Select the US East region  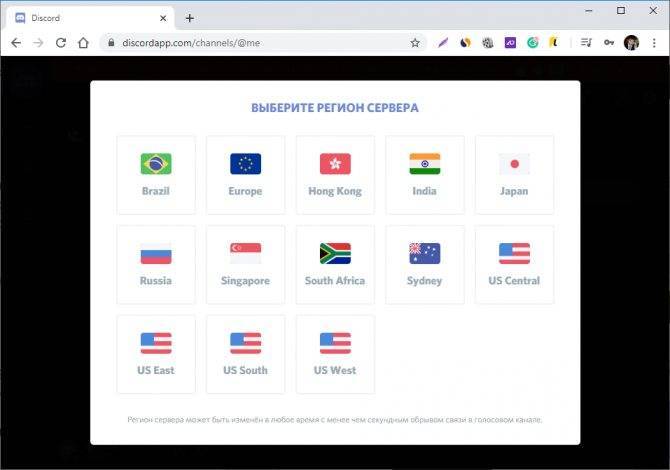156,354
